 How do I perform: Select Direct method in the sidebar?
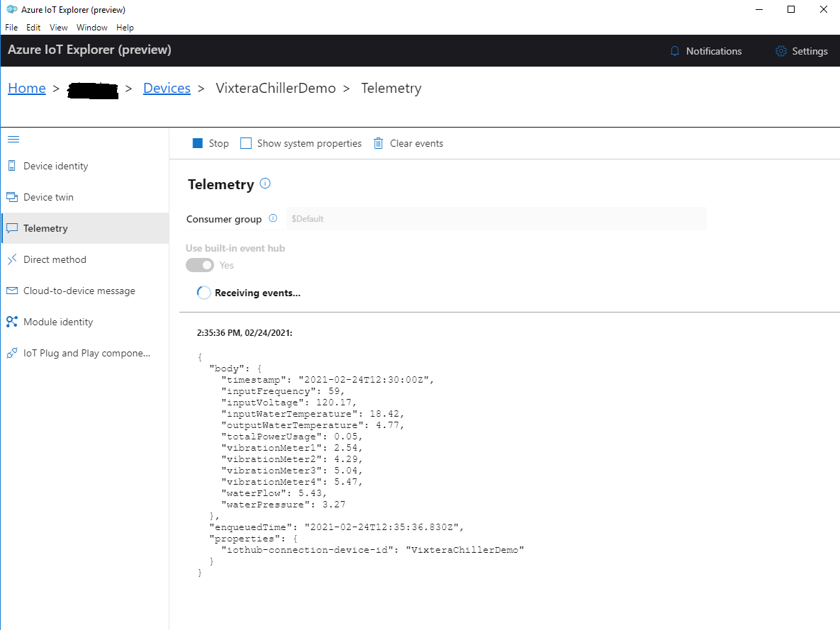coord(85,259)
